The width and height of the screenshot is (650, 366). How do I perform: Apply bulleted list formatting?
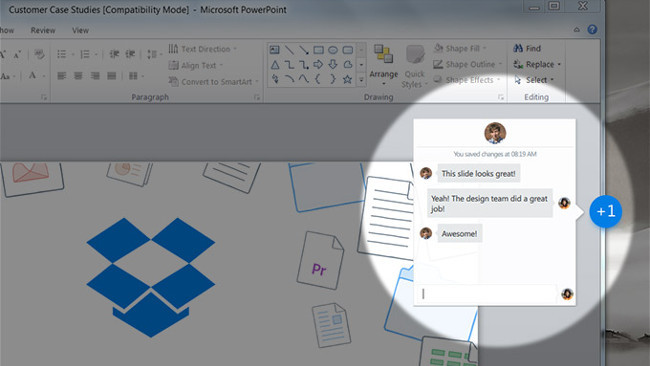click(62, 54)
